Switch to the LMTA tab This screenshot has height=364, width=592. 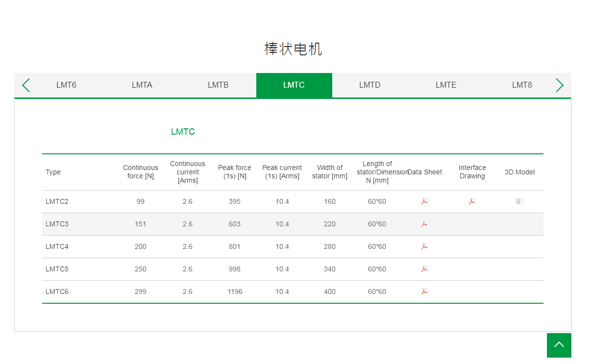tap(142, 85)
